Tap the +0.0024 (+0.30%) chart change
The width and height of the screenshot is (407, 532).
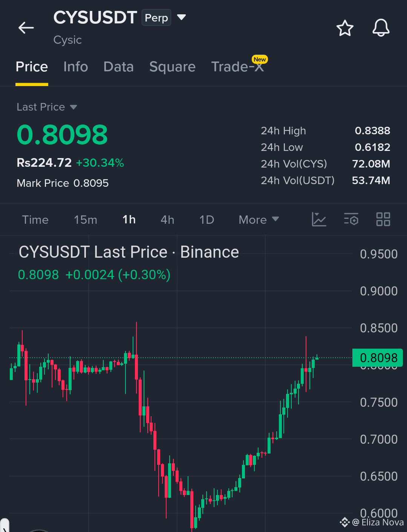coord(118,275)
